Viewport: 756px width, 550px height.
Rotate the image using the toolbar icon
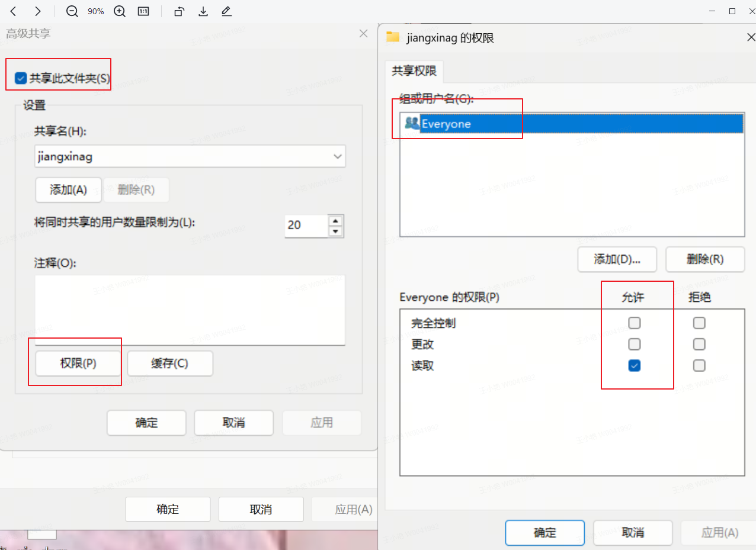tap(180, 11)
